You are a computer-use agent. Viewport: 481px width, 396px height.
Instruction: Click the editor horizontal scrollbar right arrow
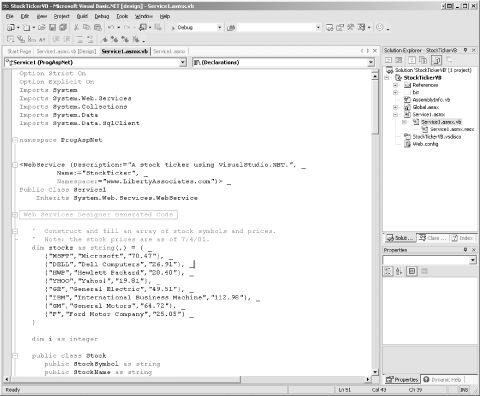pyautogui.click(x=368, y=379)
